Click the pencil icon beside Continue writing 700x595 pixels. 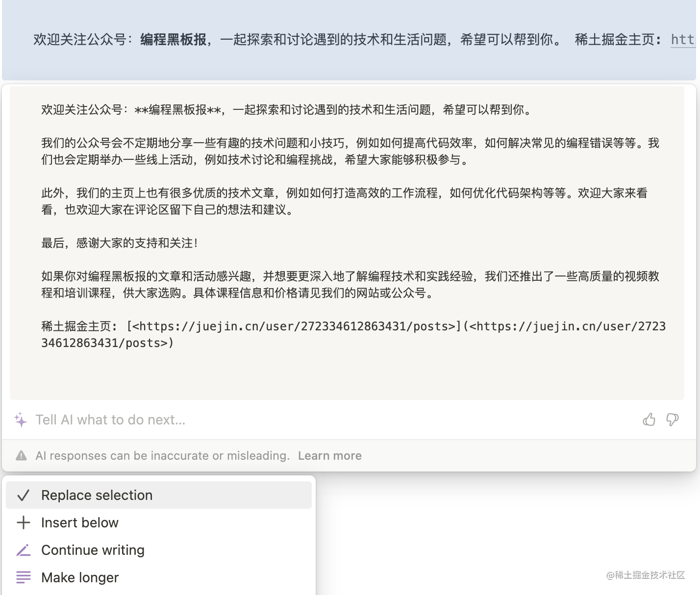[x=24, y=550]
